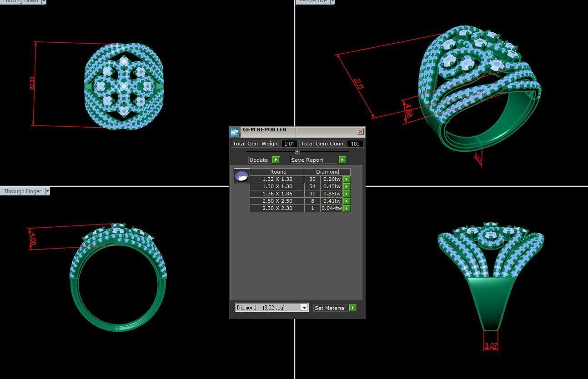Click the Gem Reporter panel icon
This screenshot has height=379, width=588.
click(x=234, y=132)
